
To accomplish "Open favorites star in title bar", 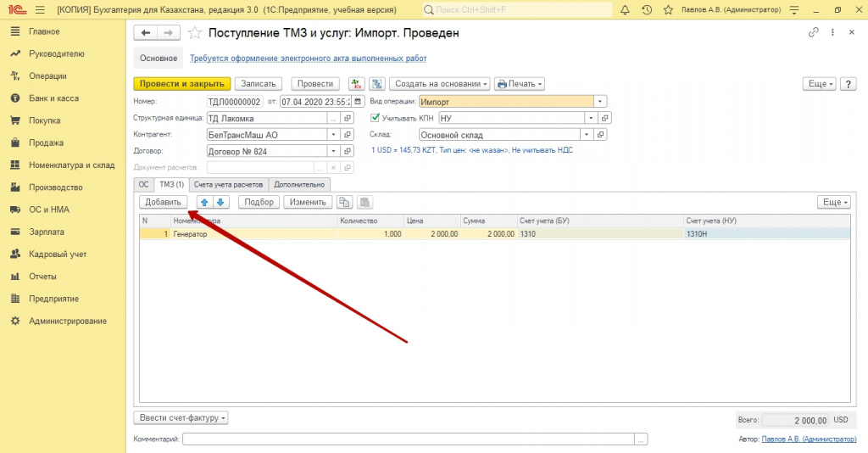I will 668,10.
